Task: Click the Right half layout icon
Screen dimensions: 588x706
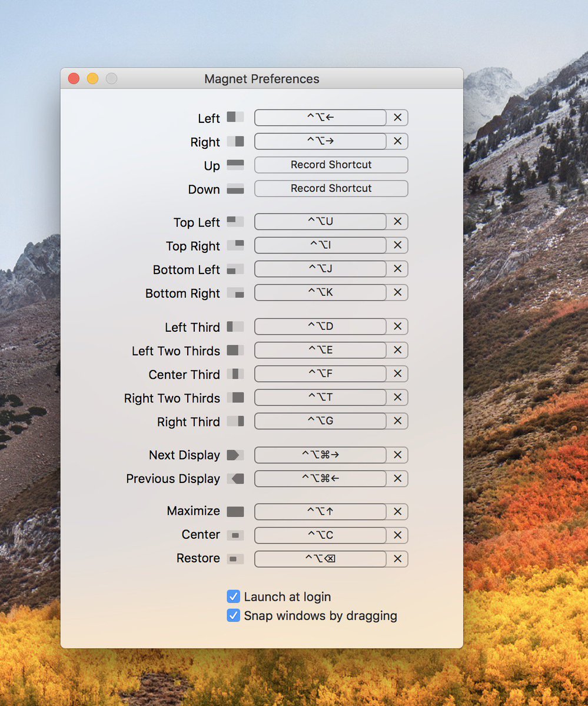Action: (x=235, y=141)
